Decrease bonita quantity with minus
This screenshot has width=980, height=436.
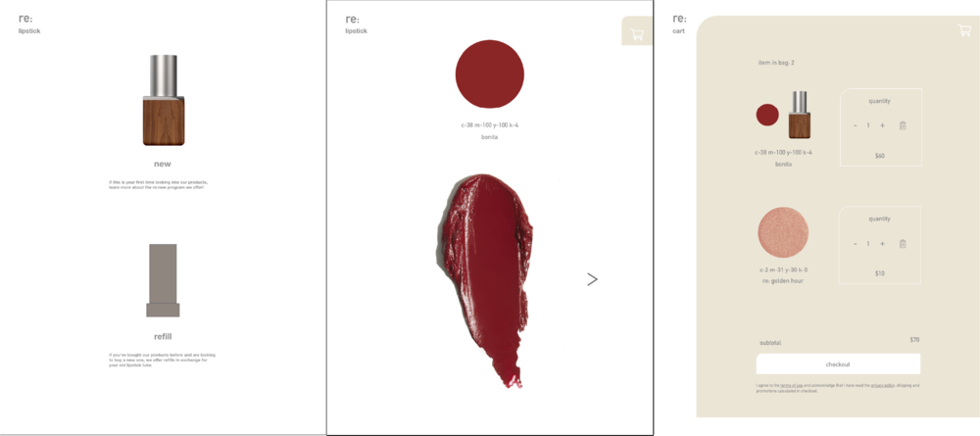tap(855, 125)
